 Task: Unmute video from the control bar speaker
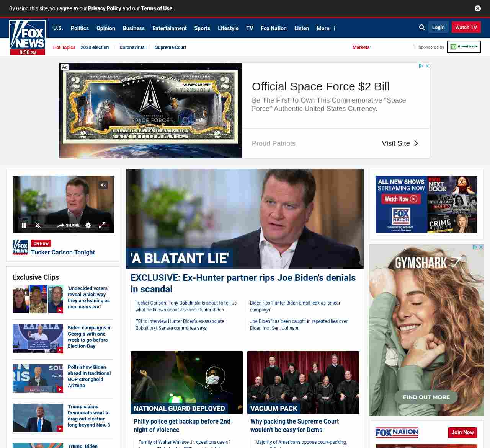pos(38,225)
